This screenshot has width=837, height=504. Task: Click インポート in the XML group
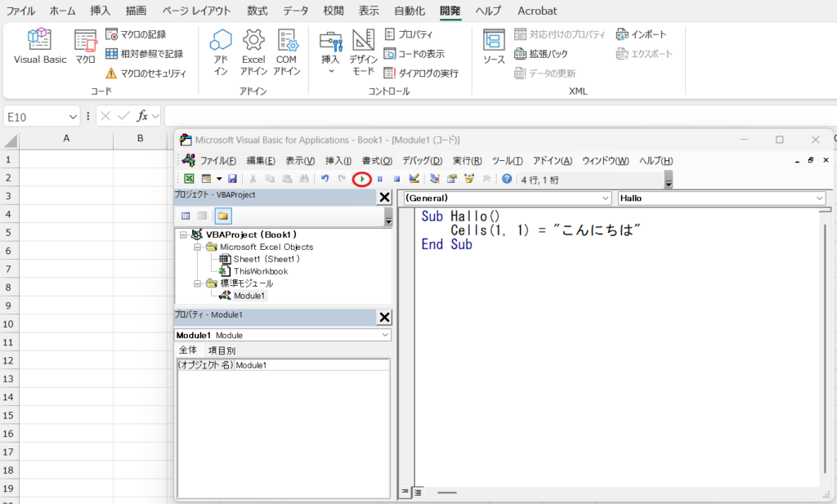[641, 34]
